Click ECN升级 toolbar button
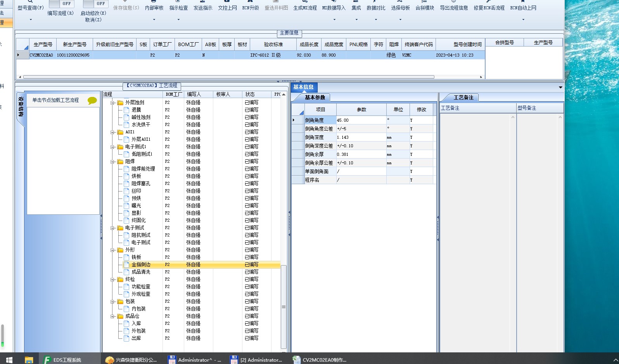 (251, 8)
